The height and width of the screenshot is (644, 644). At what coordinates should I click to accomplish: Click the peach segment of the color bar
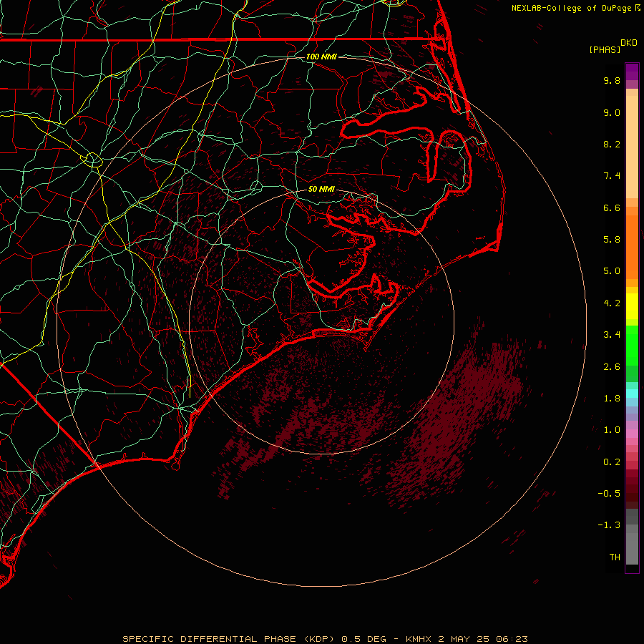coord(632,144)
